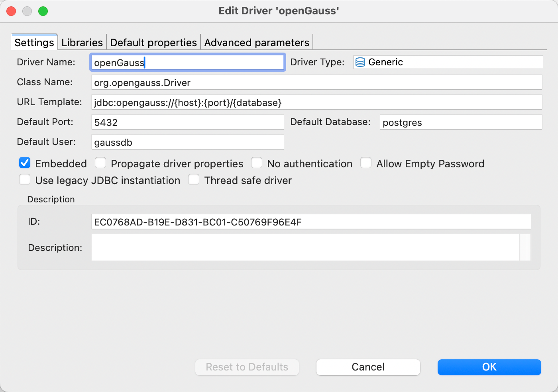Close the Edit Driver dialog window
This screenshot has width=558, height=392.
tap(11, 11)
